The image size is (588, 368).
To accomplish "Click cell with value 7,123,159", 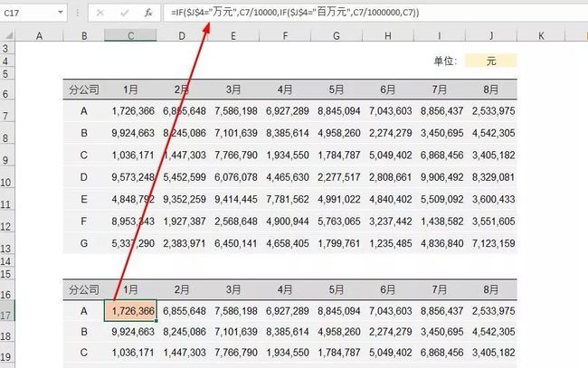I will (493, 243).
